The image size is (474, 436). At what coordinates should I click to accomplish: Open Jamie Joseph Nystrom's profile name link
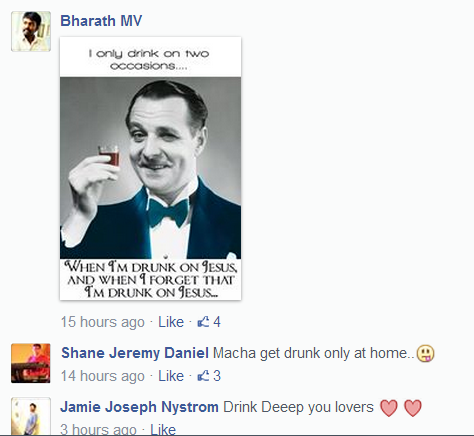tap(139, 407)
